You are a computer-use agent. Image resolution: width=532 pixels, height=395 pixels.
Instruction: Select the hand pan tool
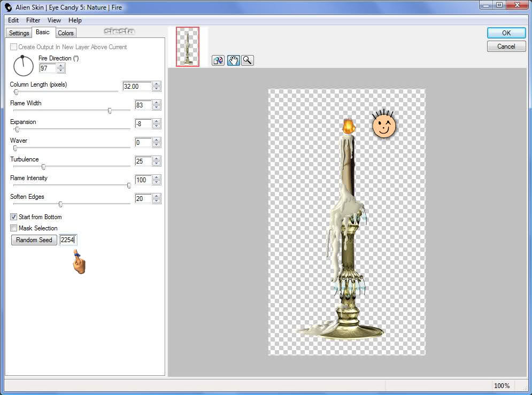tap(233, 60)
